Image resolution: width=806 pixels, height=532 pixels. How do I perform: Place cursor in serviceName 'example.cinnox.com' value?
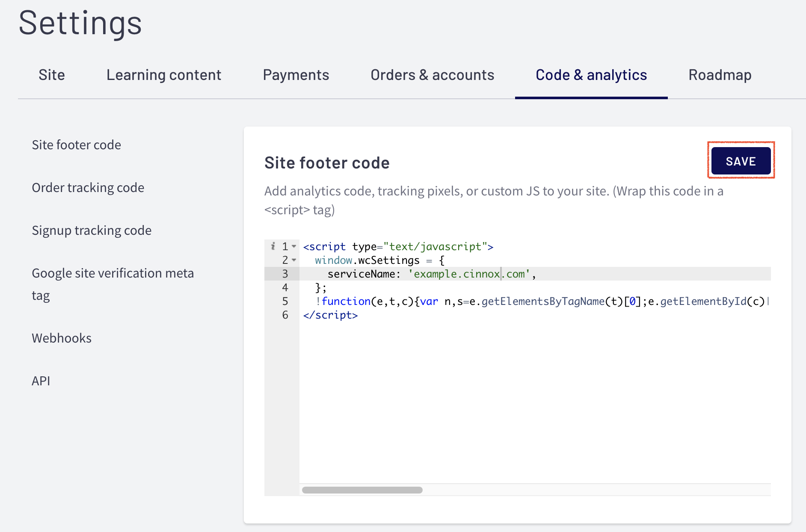[469, 274]
